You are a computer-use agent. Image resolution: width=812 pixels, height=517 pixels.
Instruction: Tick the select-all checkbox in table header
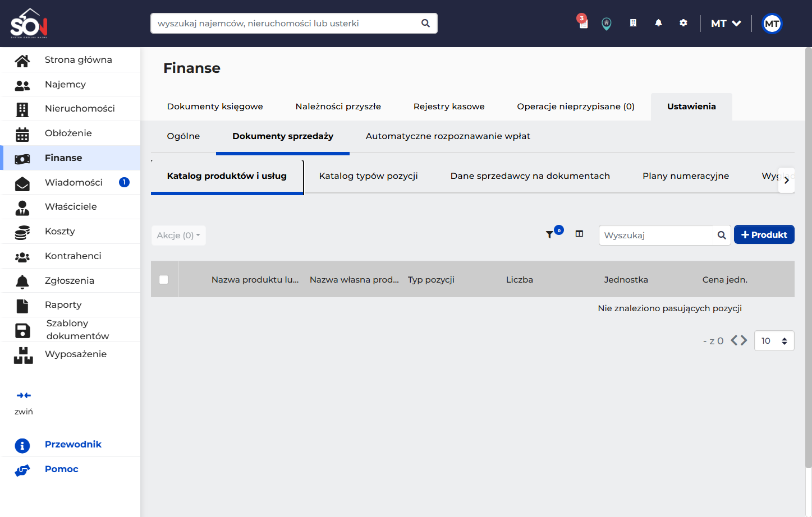tap(164, 279)
